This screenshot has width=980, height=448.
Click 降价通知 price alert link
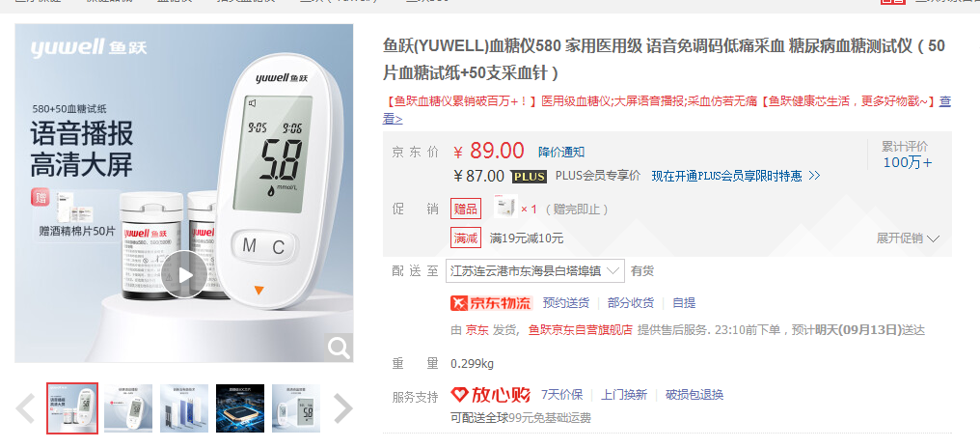pos(561,152)
